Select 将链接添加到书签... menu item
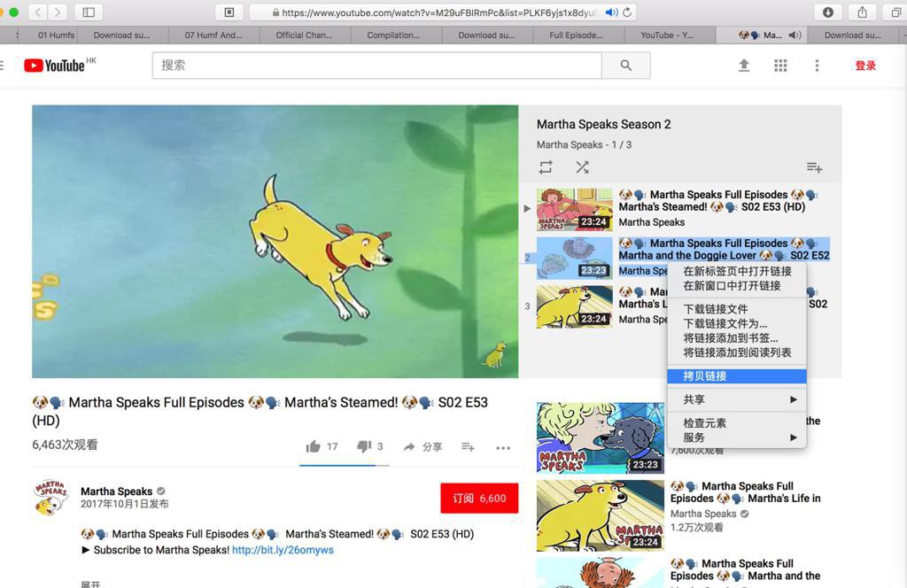This screenshot has width=907, height=588. pos(736,337)
